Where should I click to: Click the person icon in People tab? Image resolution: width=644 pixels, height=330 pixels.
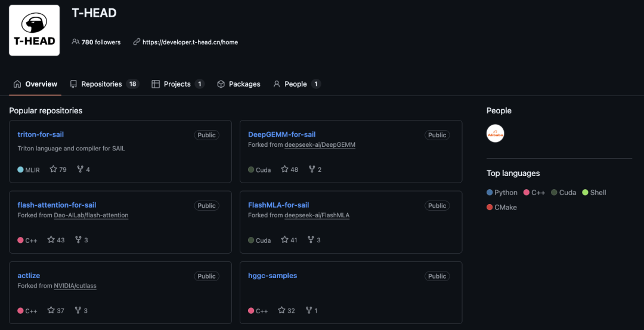[x=277, y=84]
